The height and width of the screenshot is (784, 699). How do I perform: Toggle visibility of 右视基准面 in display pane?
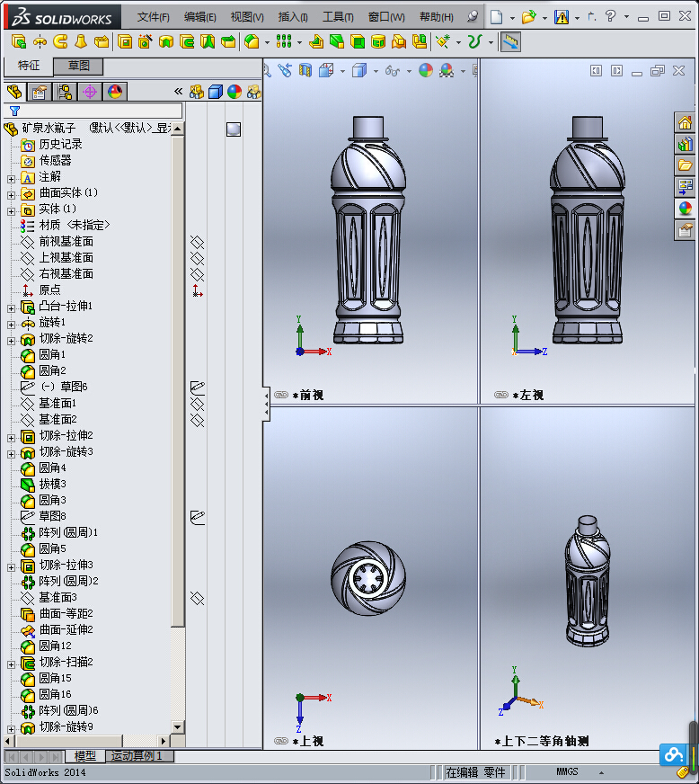pos(198,274)
